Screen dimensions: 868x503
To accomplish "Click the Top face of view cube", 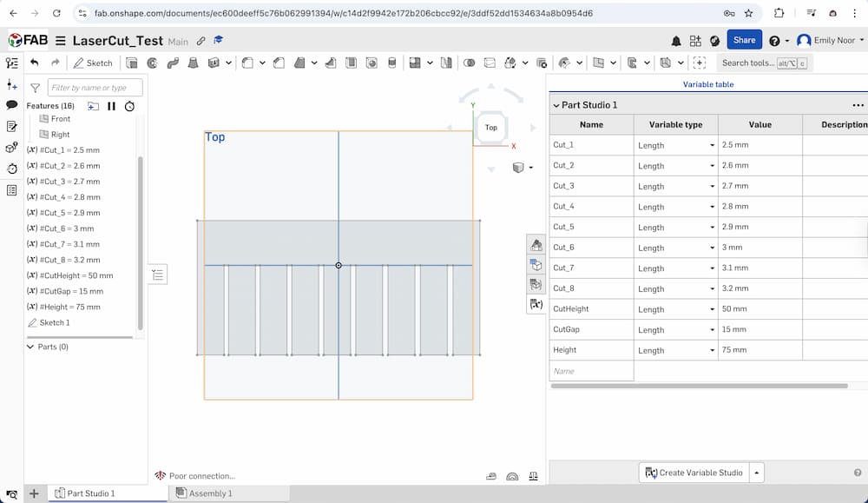I will pyautogui.click(x=491, y=128).
